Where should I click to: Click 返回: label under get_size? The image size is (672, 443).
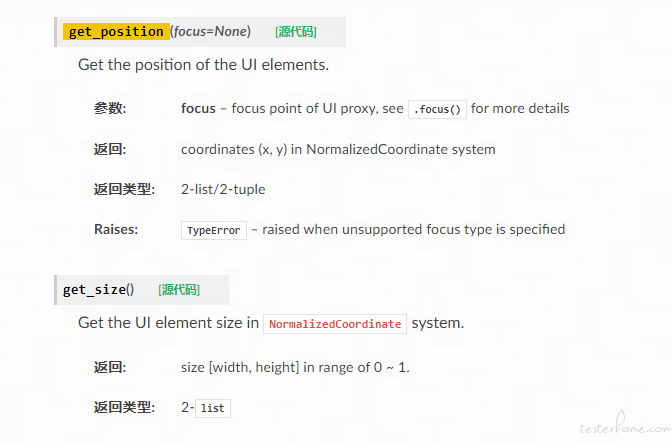point(110,367)
